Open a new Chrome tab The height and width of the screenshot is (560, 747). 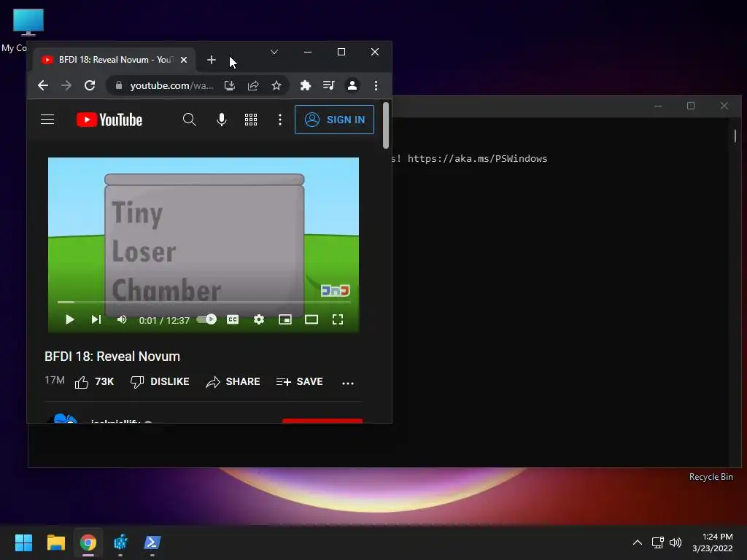212,60
